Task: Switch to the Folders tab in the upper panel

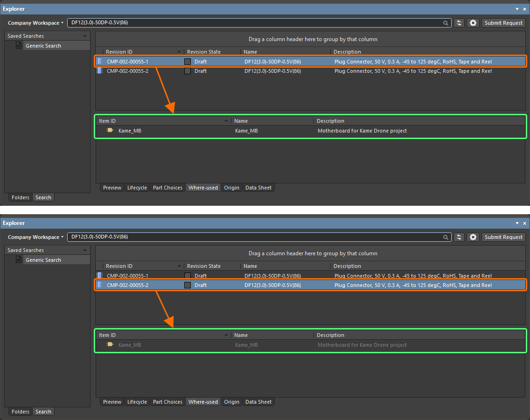Action: [21, 197]
